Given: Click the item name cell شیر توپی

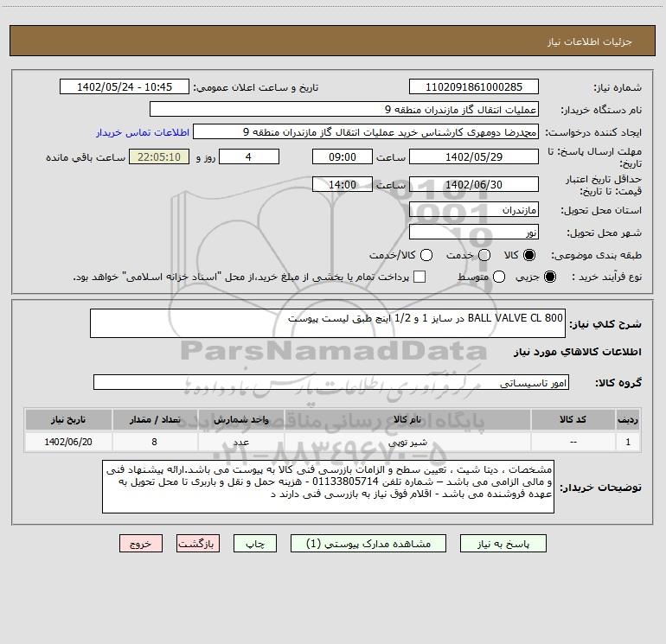Looking at the screenshot, I should [407, 442].
